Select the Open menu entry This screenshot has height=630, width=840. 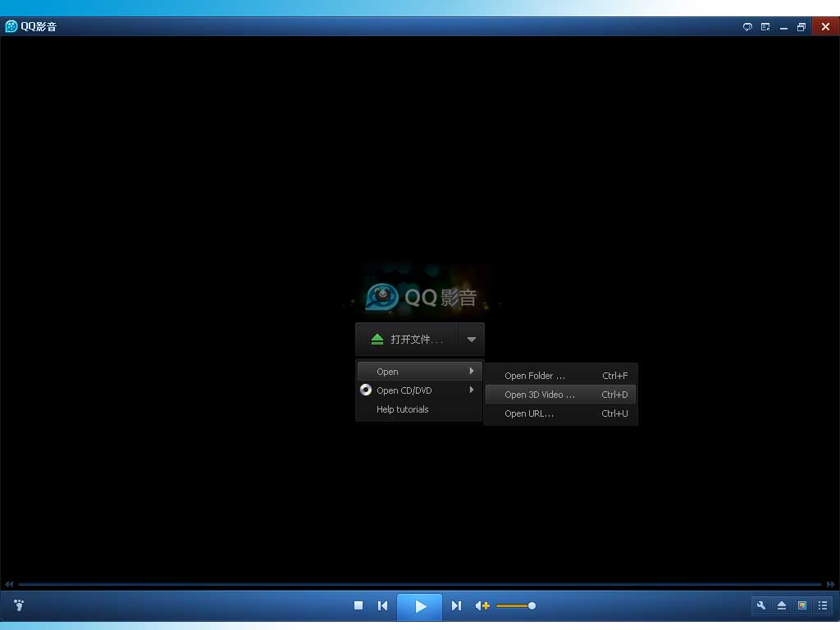click(x=419, y=372)
